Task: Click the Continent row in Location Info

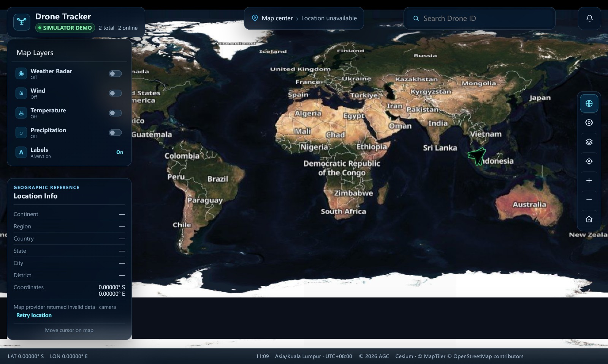Action: 69,214
